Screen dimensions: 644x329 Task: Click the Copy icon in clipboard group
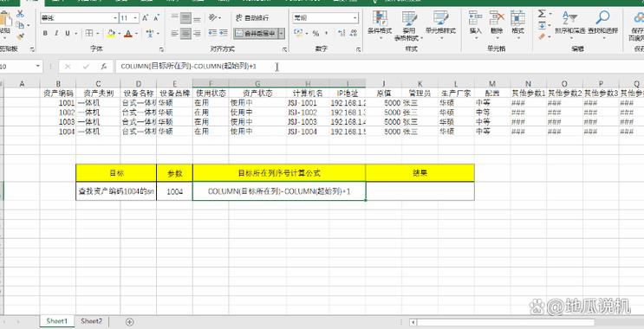[20, 25]
